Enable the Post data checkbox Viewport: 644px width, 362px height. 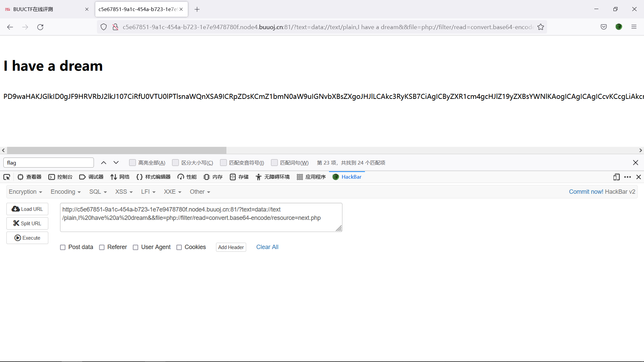63,247
